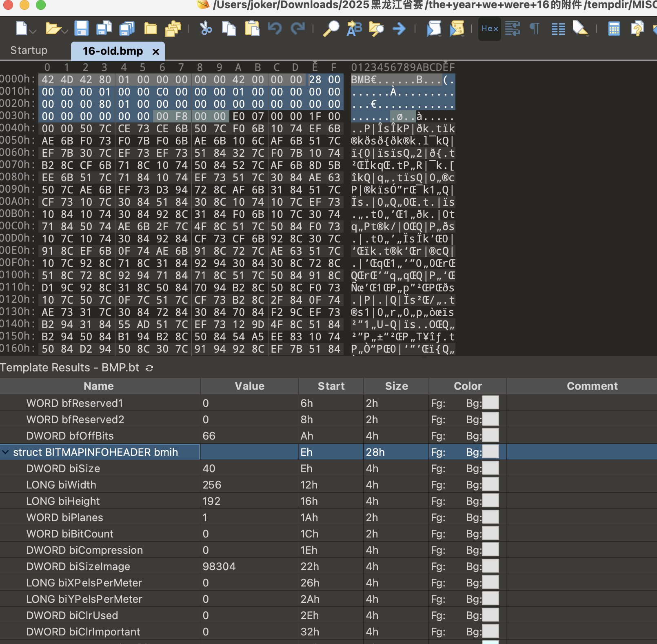Select the DWORD biSize row
This screenshot has width=657, height=644.
[x=328, y=468]
